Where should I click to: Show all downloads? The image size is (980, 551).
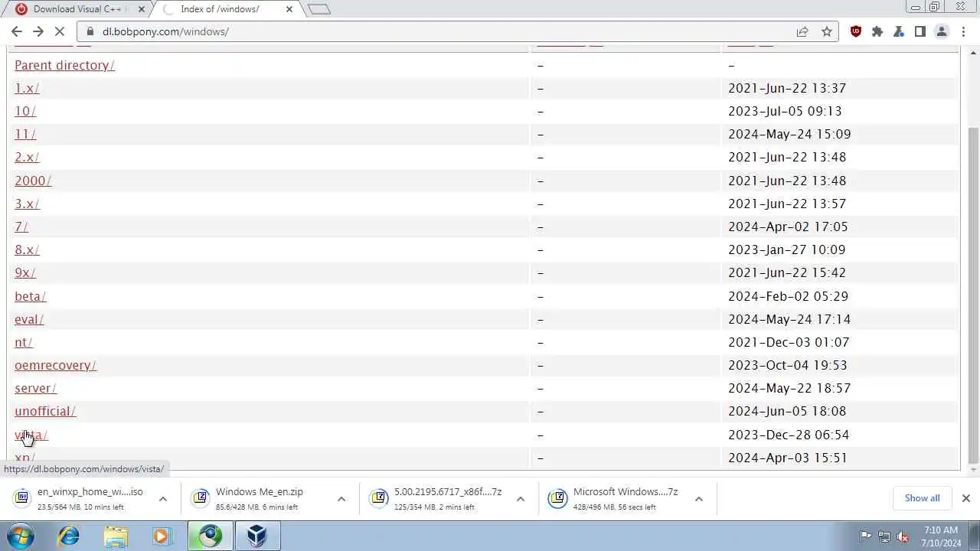922,498
